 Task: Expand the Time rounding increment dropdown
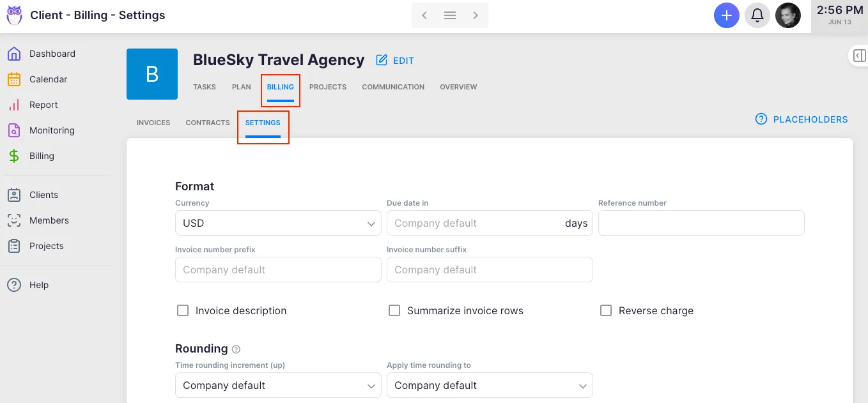point(278,386)
